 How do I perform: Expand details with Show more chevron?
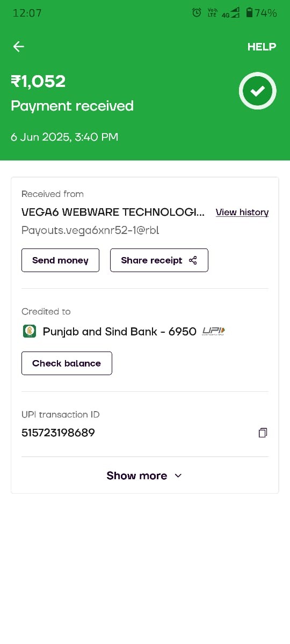pyautogui.click(x=178, y=475)
